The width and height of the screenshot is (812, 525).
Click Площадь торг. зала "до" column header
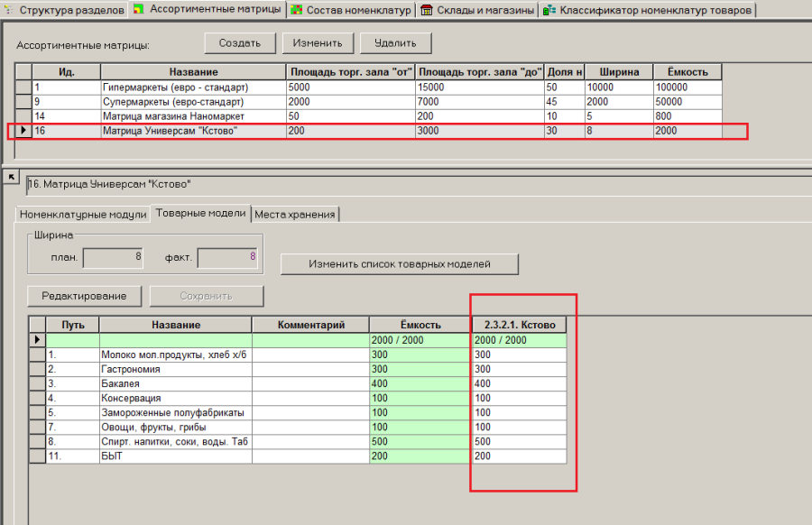coord(480,72)
